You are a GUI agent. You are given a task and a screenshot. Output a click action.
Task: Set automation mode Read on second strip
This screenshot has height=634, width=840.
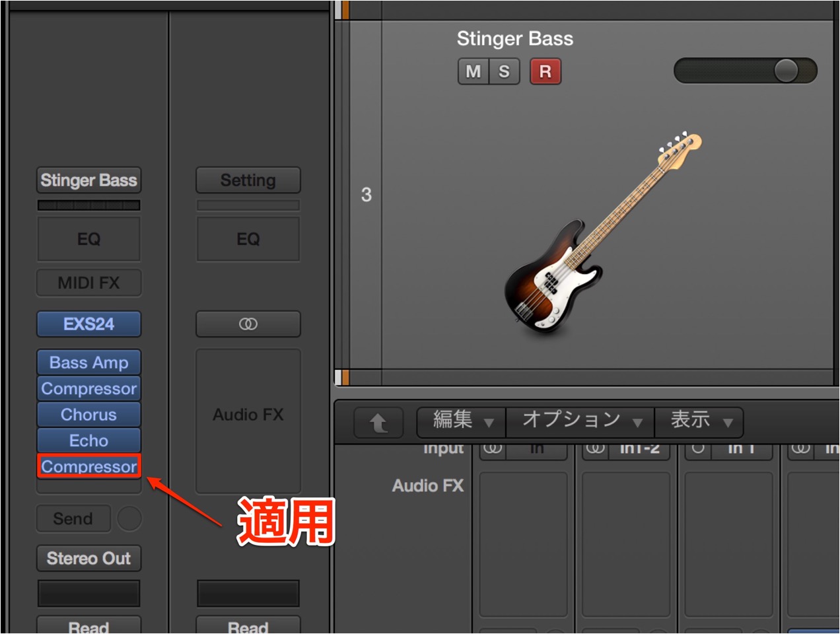tap(248, 626)
